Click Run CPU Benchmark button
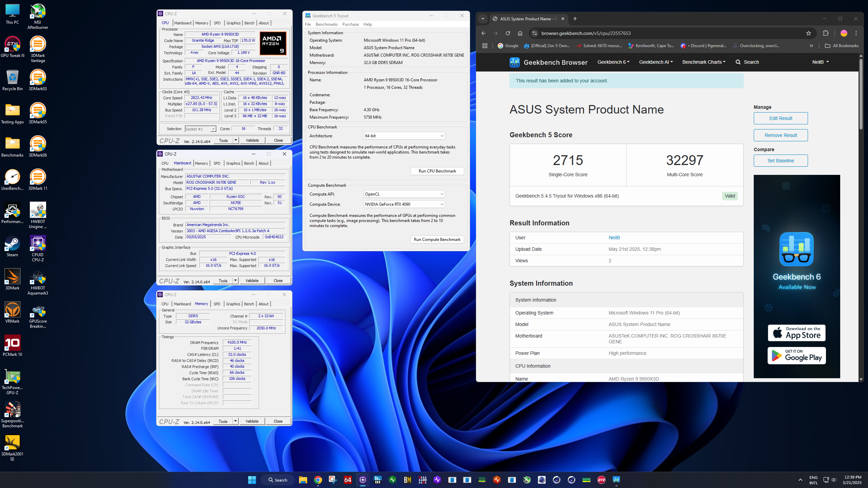This screenshot has height=488, width=868. tap(437, 171)
